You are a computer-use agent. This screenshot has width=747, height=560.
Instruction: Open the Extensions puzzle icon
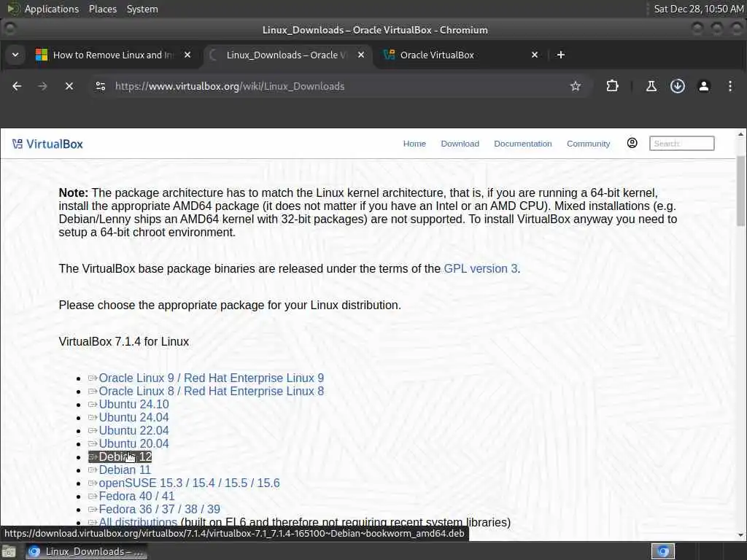point(612,86)
